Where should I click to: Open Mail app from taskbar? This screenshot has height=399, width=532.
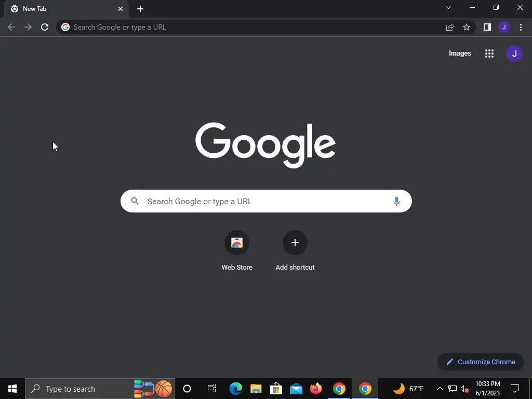point(296,389)
